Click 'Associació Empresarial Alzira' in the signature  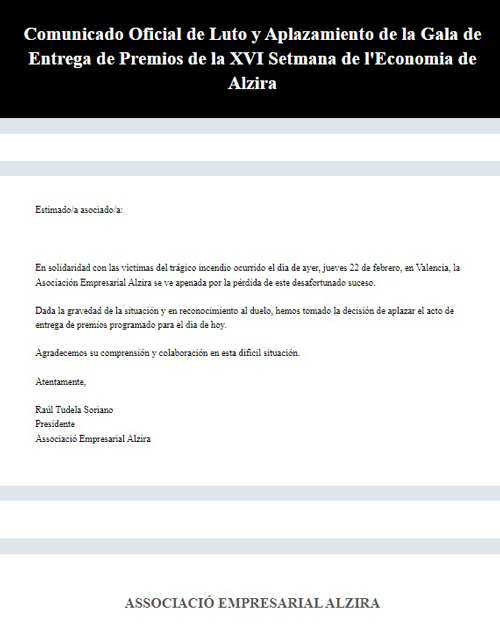point(93,439)
